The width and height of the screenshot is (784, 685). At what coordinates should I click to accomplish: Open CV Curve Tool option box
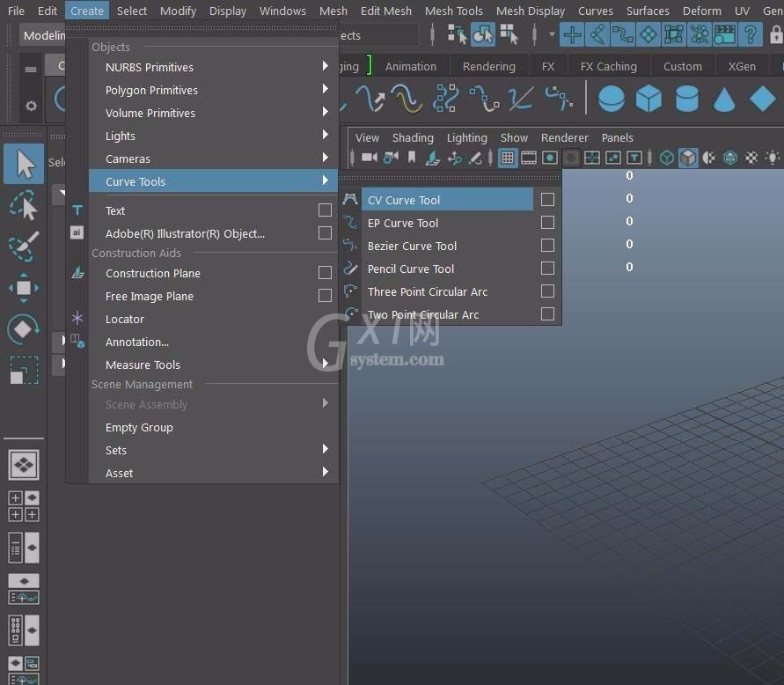click(547, 200)
